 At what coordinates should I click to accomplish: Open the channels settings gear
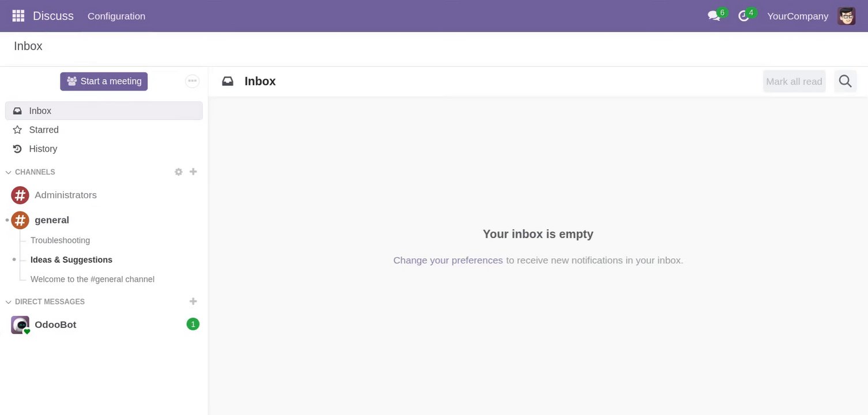179,172
